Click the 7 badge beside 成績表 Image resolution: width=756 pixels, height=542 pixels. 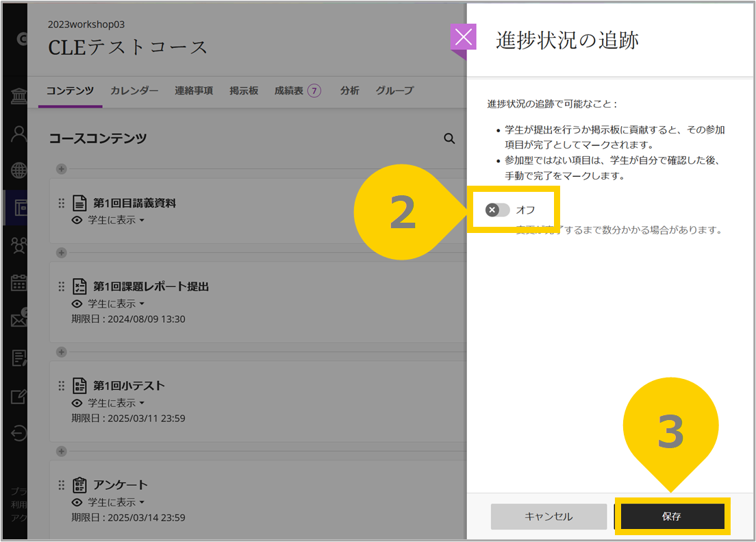(314, 90)
